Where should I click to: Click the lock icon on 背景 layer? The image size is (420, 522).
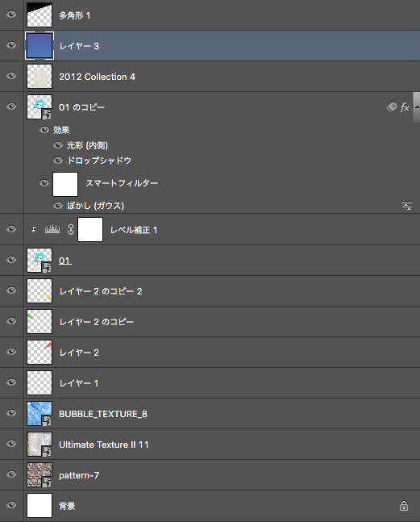coord(404,506)
